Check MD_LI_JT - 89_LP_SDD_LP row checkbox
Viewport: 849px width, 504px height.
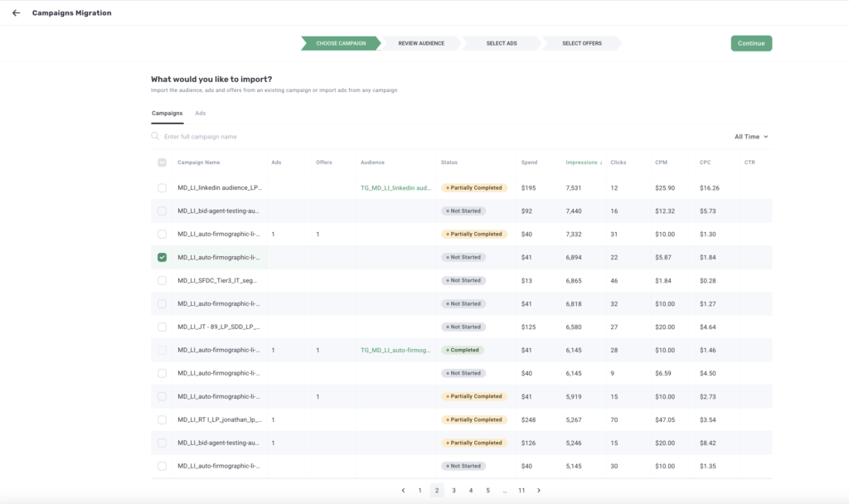pyautogui.click(x=162, y=327)
